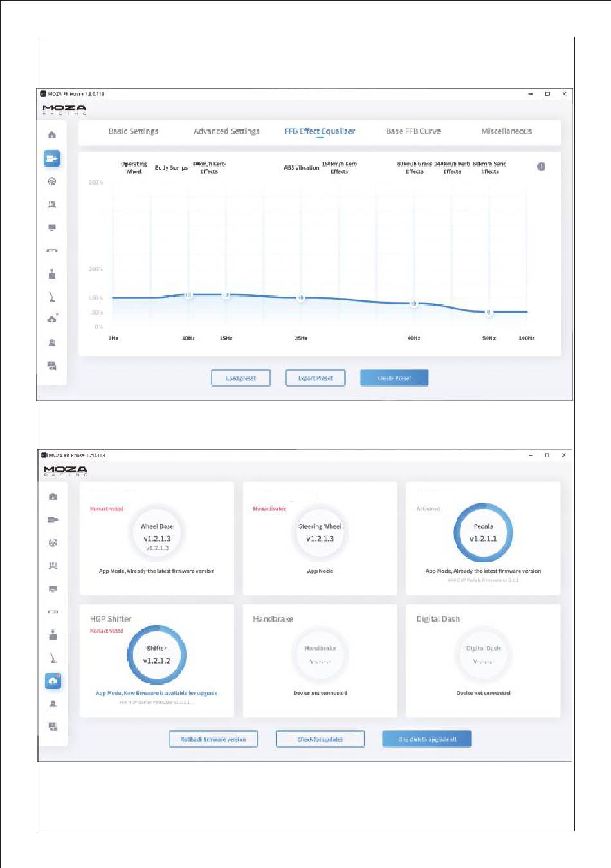This screenshot has width=611, height=868.
Task: Open pedals icon in firmware upgrade window sidebar
Action: pos(53,566)
